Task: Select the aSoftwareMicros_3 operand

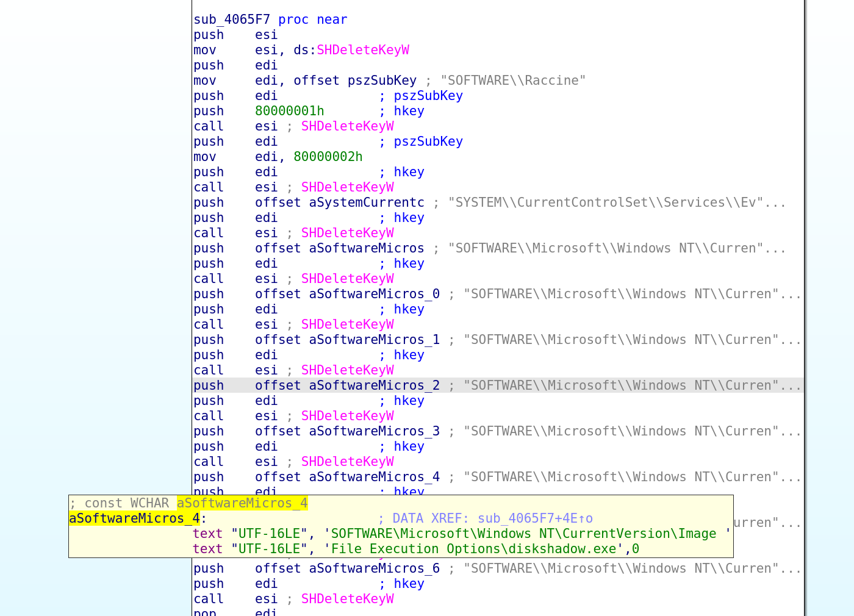Action: coord(375,431)
